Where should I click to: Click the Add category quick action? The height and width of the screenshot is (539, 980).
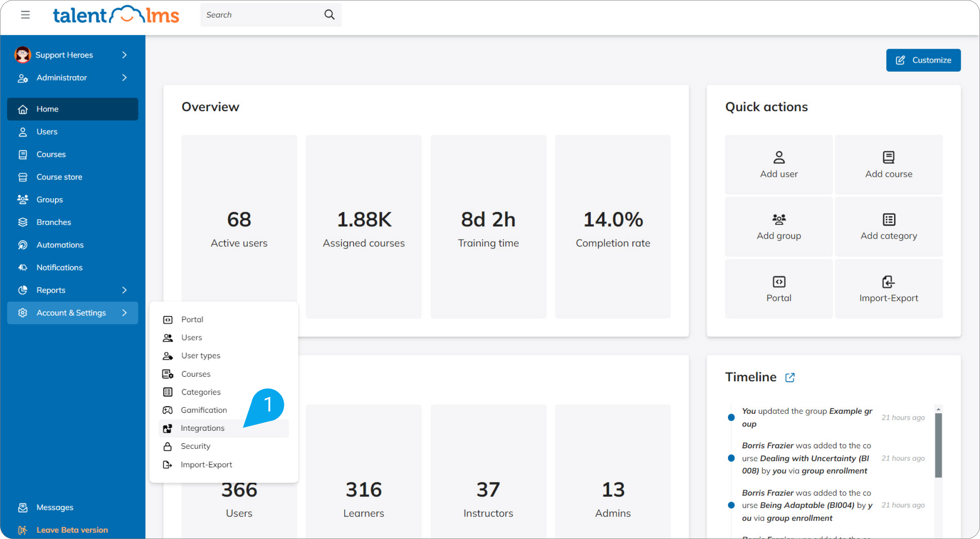[888, 227]
